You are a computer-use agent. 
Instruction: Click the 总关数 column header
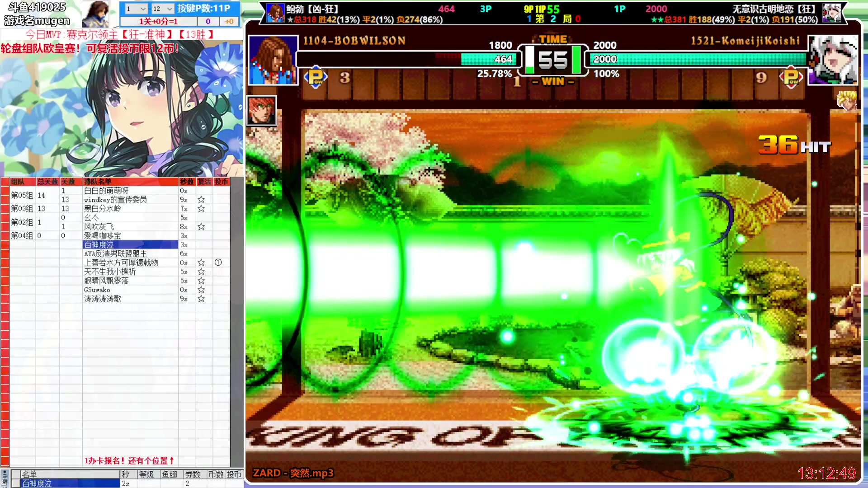click(x=47, y=182)
